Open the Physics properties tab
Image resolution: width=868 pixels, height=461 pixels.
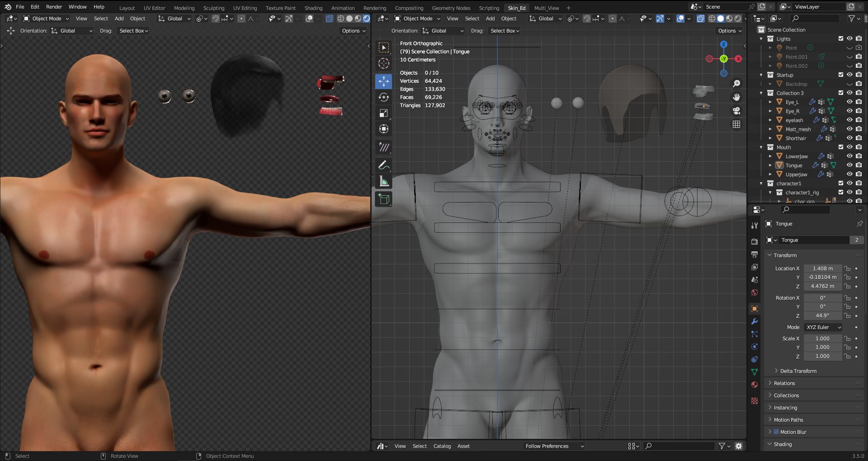754,347
